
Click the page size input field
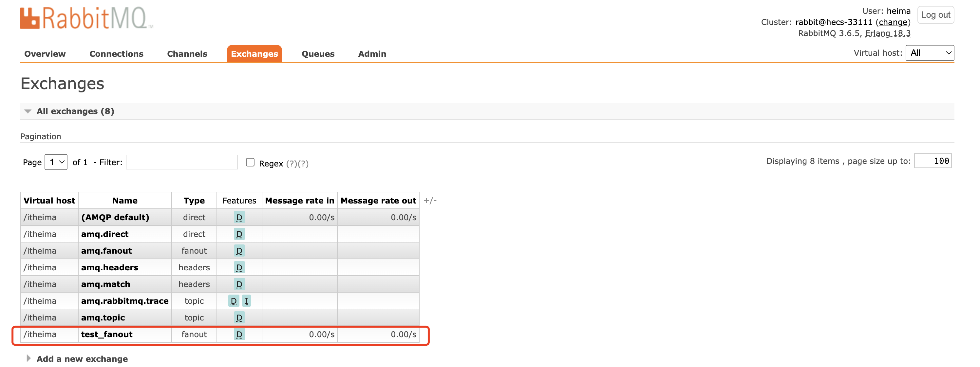(x=933, y=161)
